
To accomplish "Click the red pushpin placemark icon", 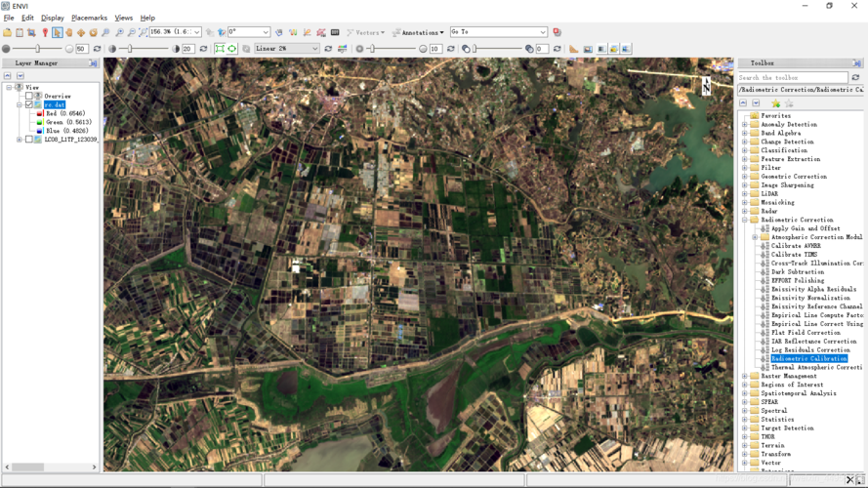I will (x=45, y=32).
